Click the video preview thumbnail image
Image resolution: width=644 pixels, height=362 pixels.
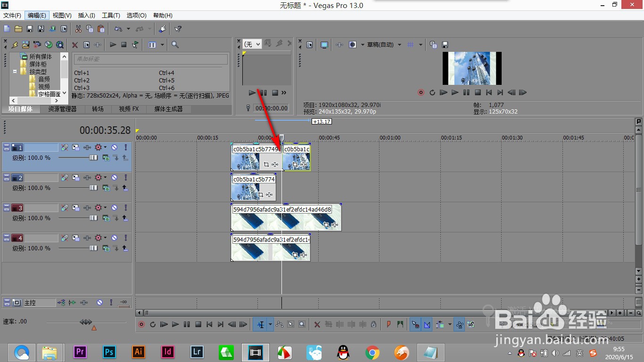click(472, 68)
